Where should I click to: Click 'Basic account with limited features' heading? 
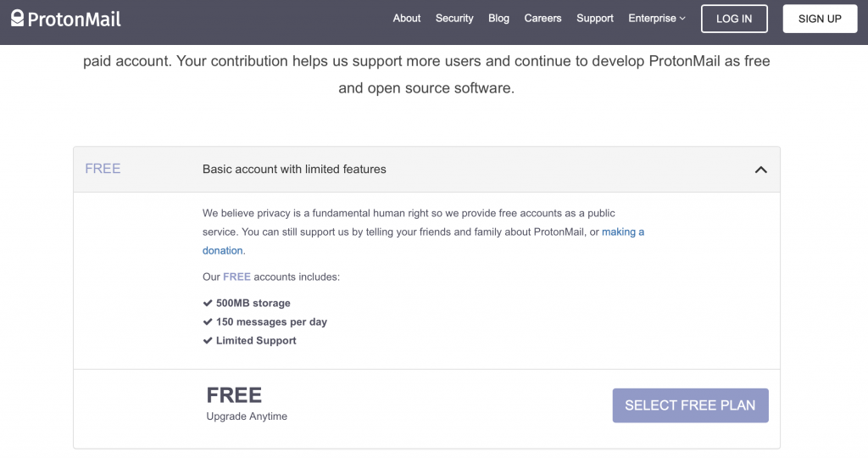coord(294,169)
